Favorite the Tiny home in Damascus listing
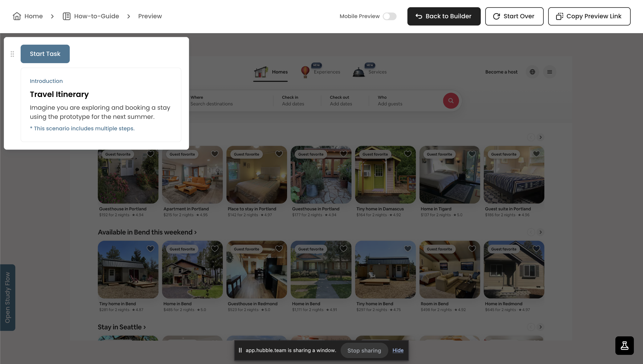 408,154
